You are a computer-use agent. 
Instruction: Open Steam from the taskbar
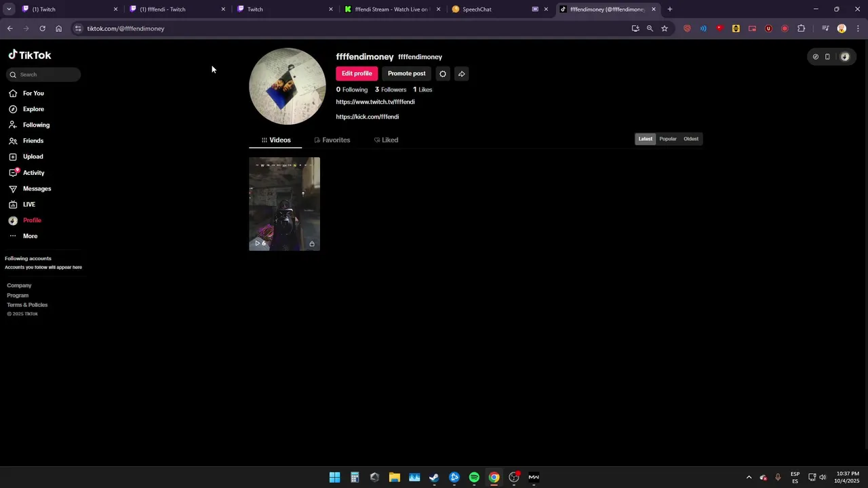pos(434,477)
